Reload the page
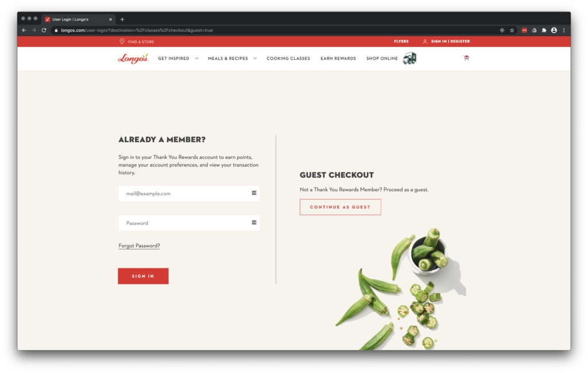The height and width of the screenshot is (373, 588). [44, 30]
